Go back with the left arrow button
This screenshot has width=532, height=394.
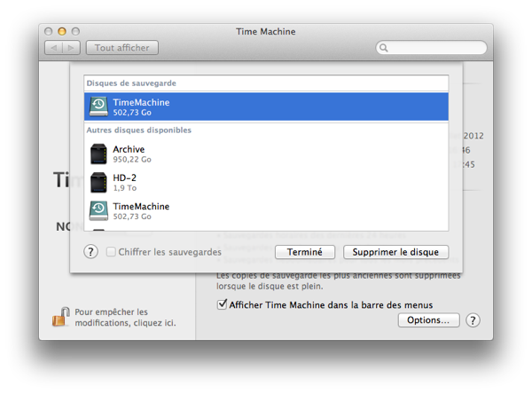coord(53,48)
